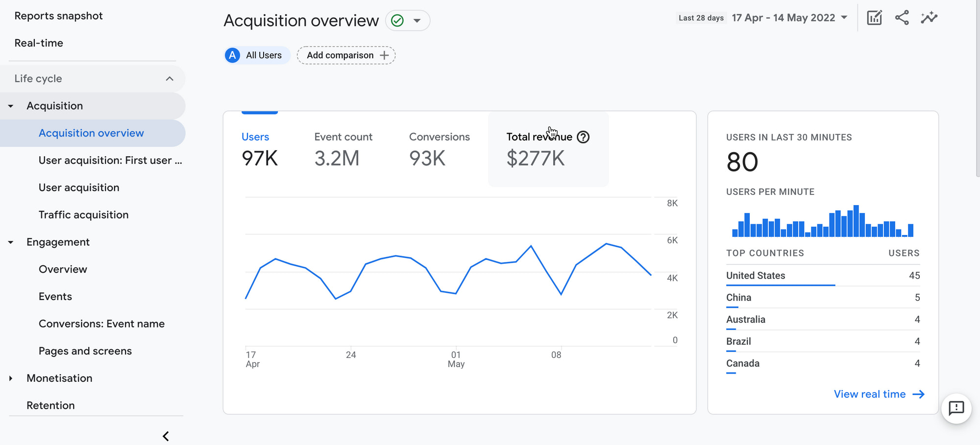Open Traffic acquisition report
Screen dimensions: 980x445
[83, 215]
